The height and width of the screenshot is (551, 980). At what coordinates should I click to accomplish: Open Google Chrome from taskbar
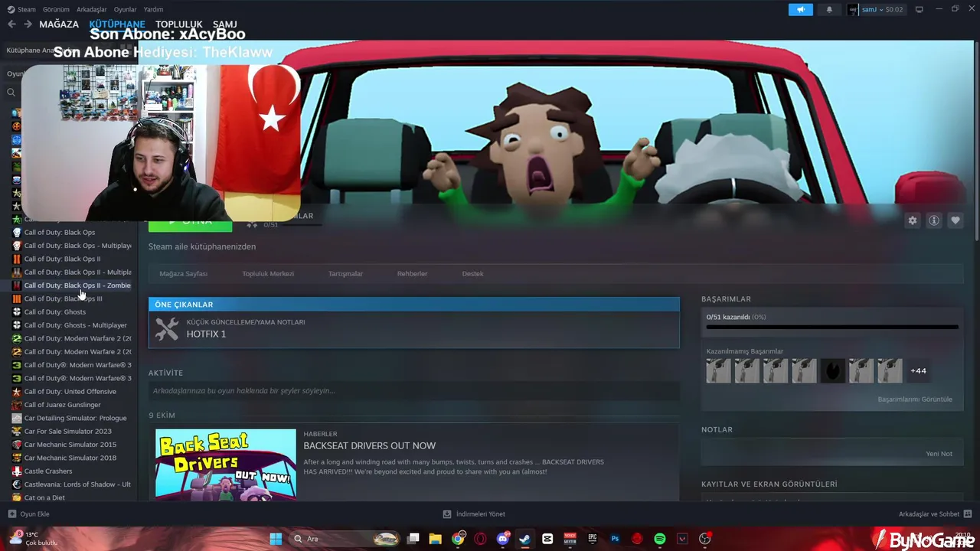tap(458, 539)
